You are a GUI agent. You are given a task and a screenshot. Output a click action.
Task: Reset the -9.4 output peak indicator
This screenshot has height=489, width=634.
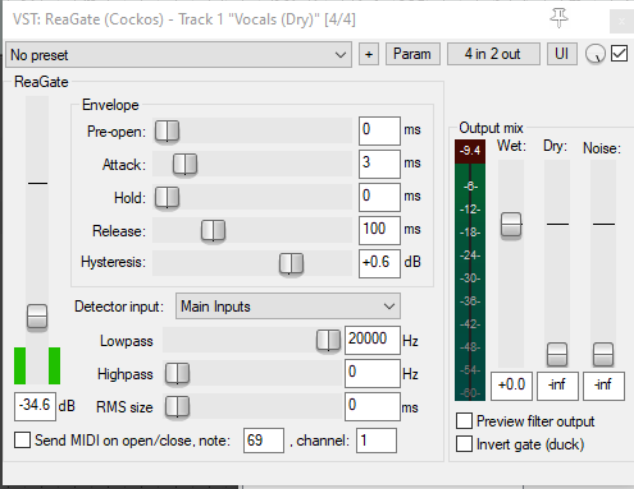tap(470, 151)
